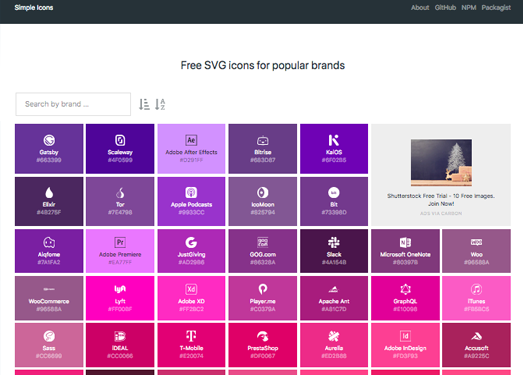
Task: Select the Adobe Premiere Pr icon
Action: point(120,243)
